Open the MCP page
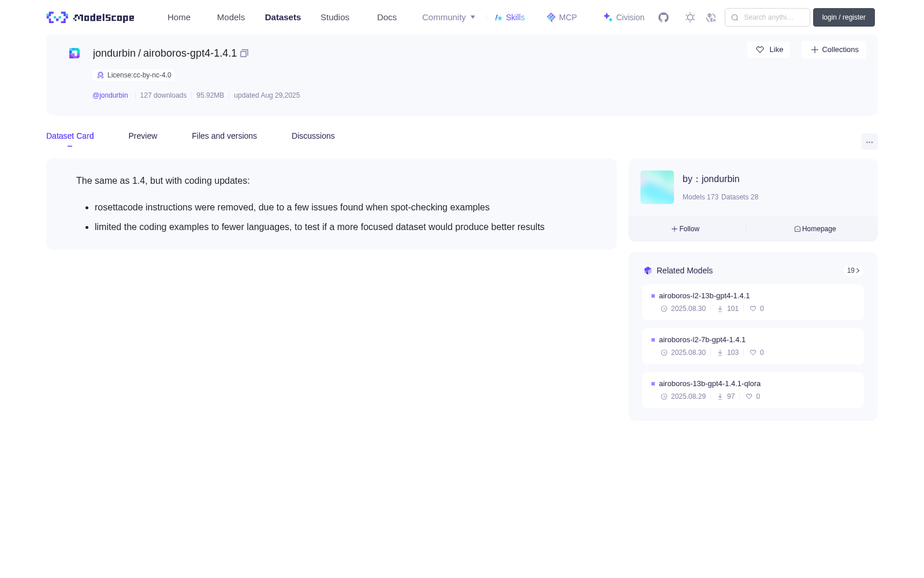Image resolution: width=924 pixels, height=578 pixels. pyautogui.click(x=562, y=17)
